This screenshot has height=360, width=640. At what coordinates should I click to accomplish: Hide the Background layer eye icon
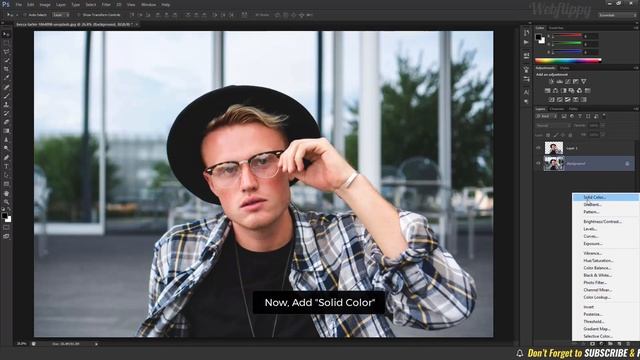click(x=538, y=164)
